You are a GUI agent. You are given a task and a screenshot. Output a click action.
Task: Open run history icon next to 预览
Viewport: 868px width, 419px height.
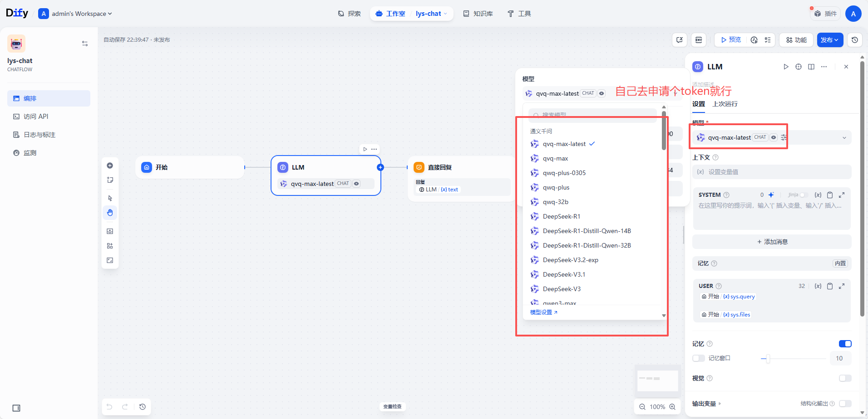tap(754, 40)
